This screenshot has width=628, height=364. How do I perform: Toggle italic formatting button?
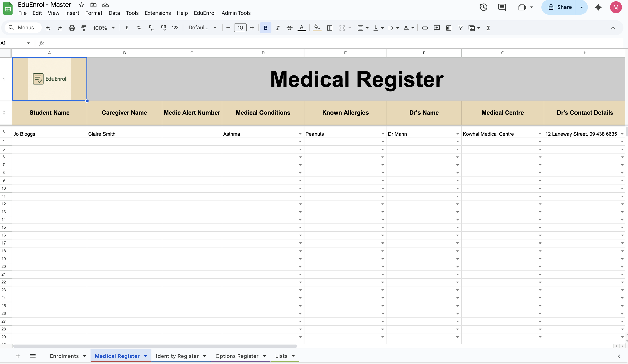[277, 28]
